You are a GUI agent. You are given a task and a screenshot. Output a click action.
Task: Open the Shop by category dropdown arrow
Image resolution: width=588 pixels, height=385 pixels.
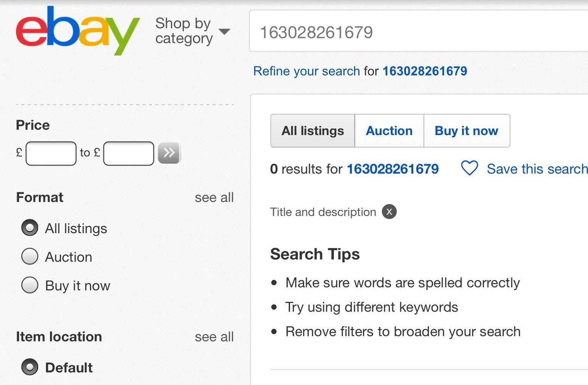(x=224, y=31)
